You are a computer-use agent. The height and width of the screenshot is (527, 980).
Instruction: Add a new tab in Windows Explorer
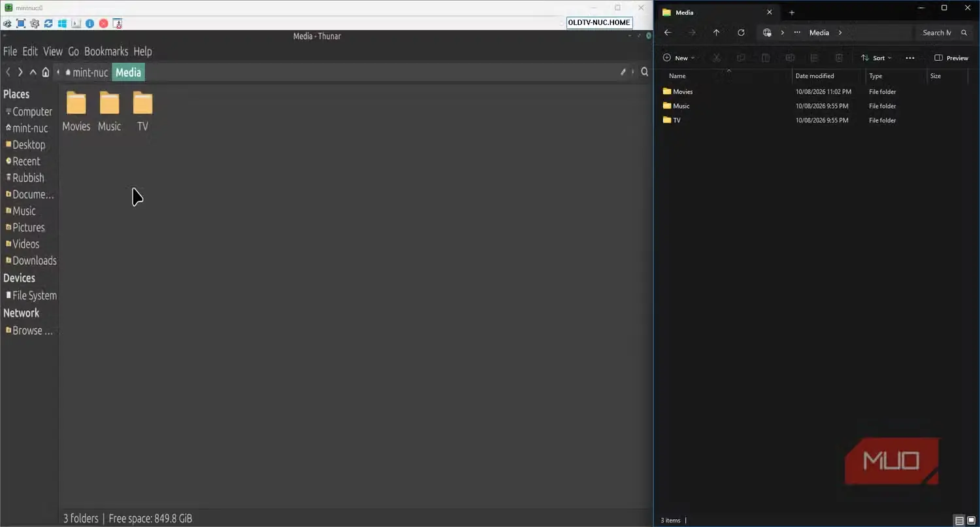click(x=792, y=12)
